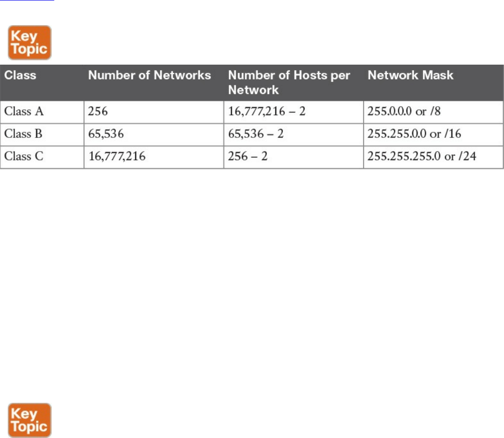
Task: Click the Key Topic icon at page bottom
Action: coord(29,420)
